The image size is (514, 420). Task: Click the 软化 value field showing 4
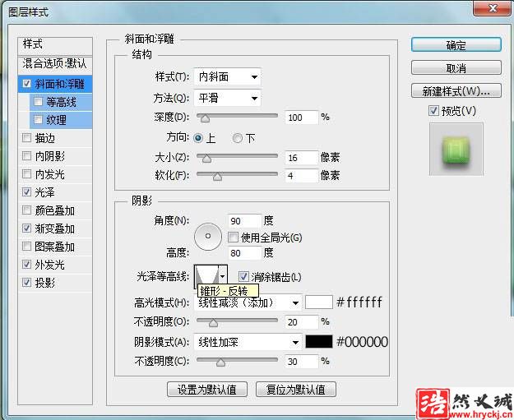[302, 176]
